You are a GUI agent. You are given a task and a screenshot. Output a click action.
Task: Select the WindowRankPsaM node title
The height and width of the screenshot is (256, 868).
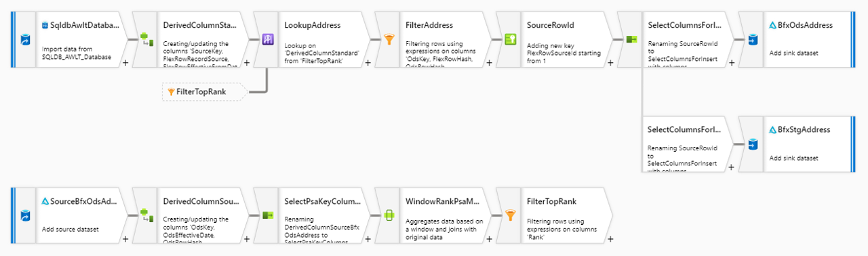[442, 201]
